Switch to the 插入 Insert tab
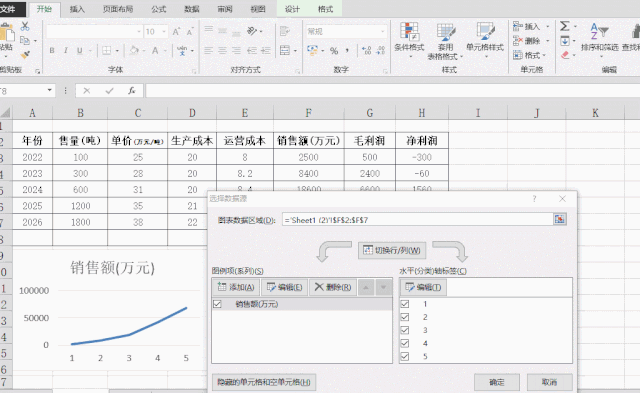 coord(77,9)
